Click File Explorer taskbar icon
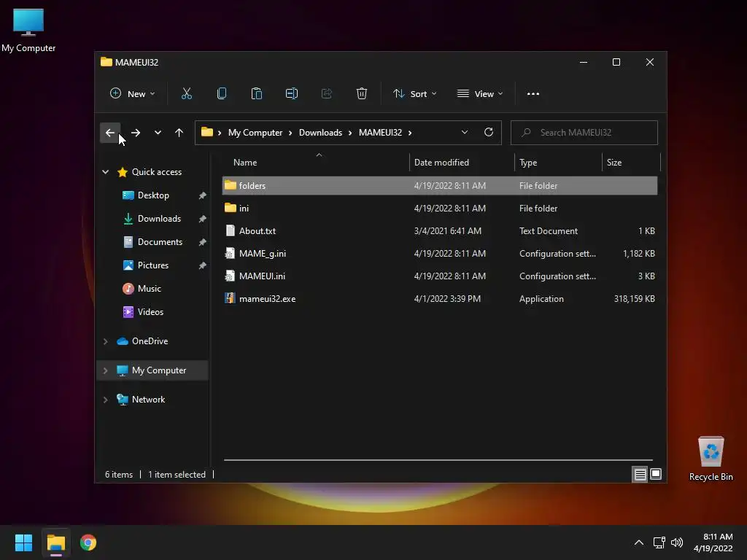The height and width of the screenshot is (560, 747). coord(55,542)
